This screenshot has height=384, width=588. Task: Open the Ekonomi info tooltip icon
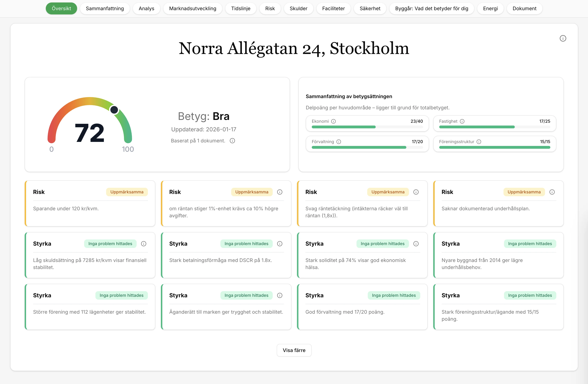click(334, 121)
